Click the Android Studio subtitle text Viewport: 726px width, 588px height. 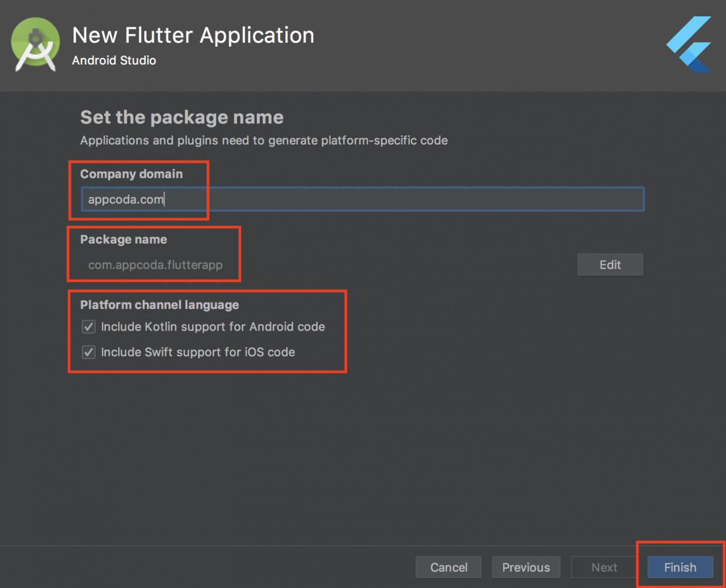pos(114,60)
